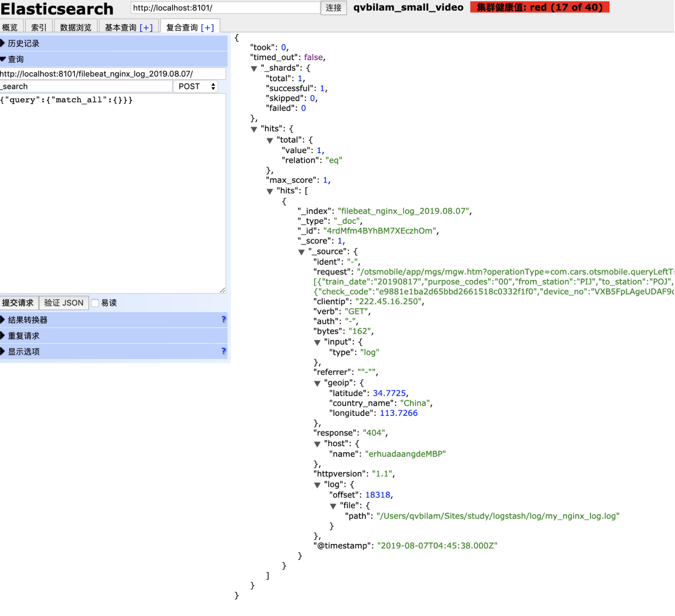Screen dimensions: 675x616
Task: Switch to the 索引 tab
Action: 39,27
